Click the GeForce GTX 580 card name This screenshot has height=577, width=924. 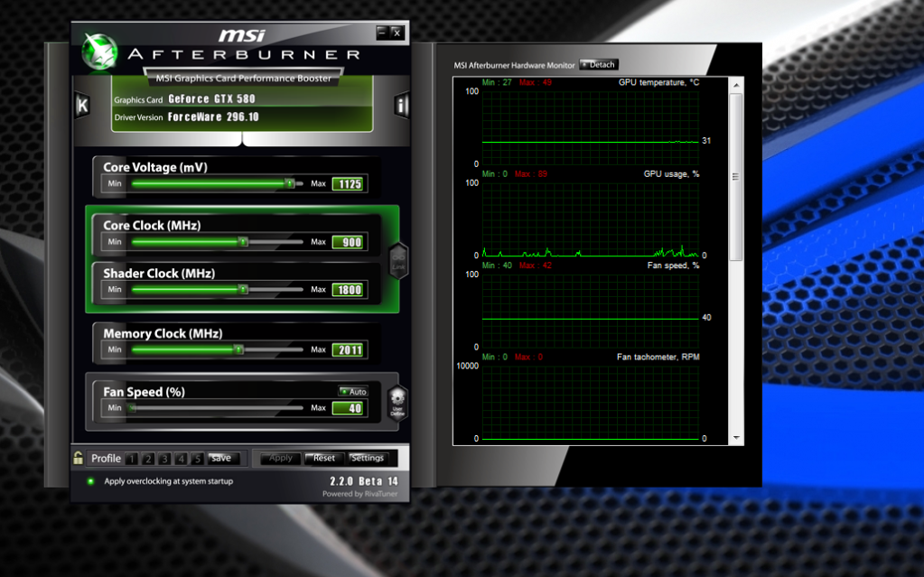point(211,99)
